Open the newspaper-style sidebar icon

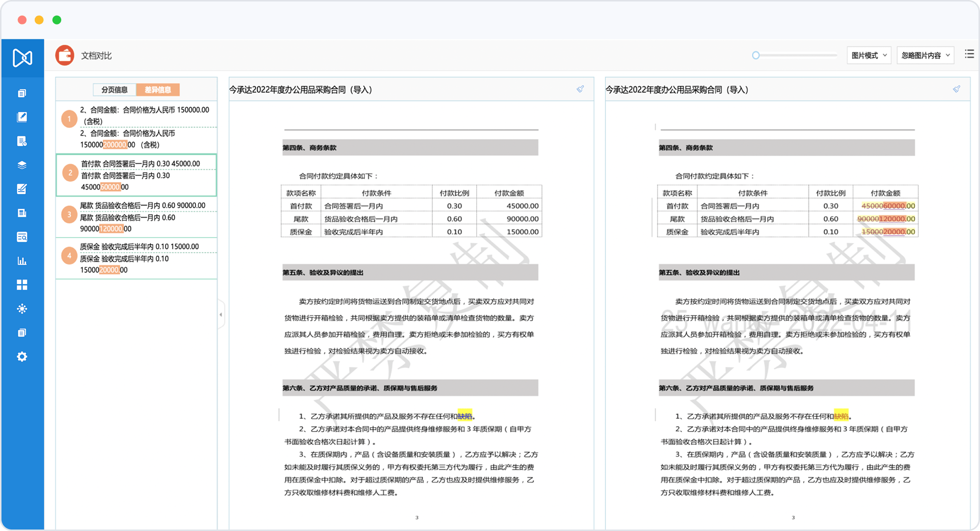pyautogui.click(x=22, y=213)
